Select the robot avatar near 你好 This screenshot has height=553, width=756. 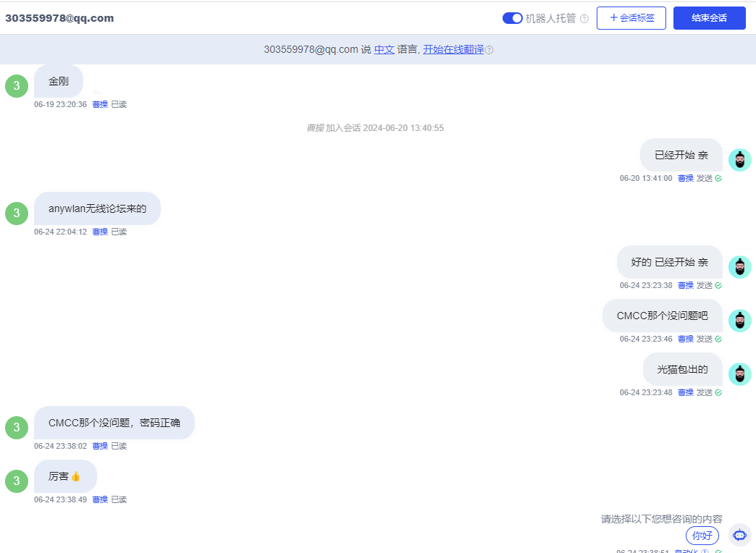coord(739,535)
